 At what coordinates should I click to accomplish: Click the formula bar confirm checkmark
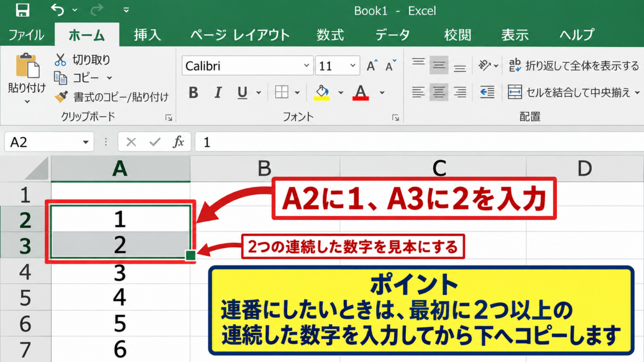click(x=155, y=142)
